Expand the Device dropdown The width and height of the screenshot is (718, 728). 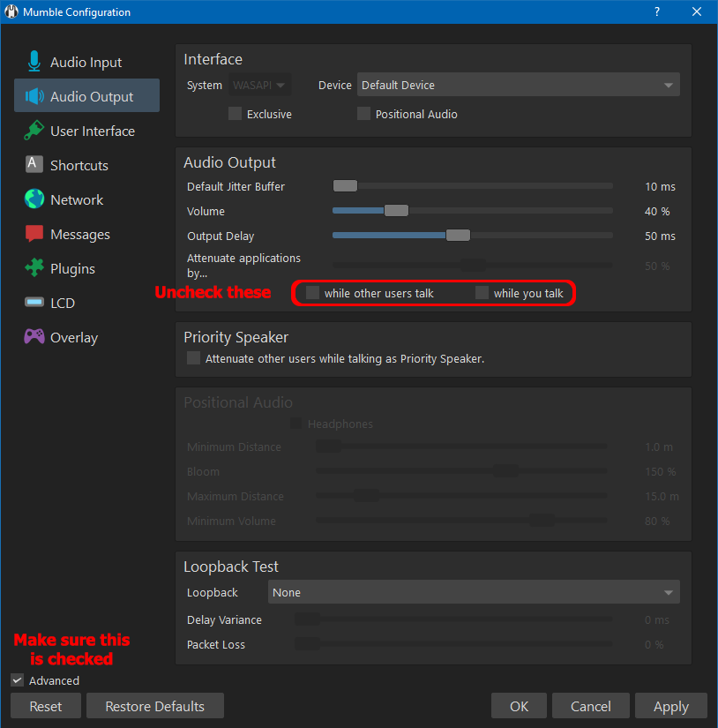pyautogui.click(x=518, y=86)
